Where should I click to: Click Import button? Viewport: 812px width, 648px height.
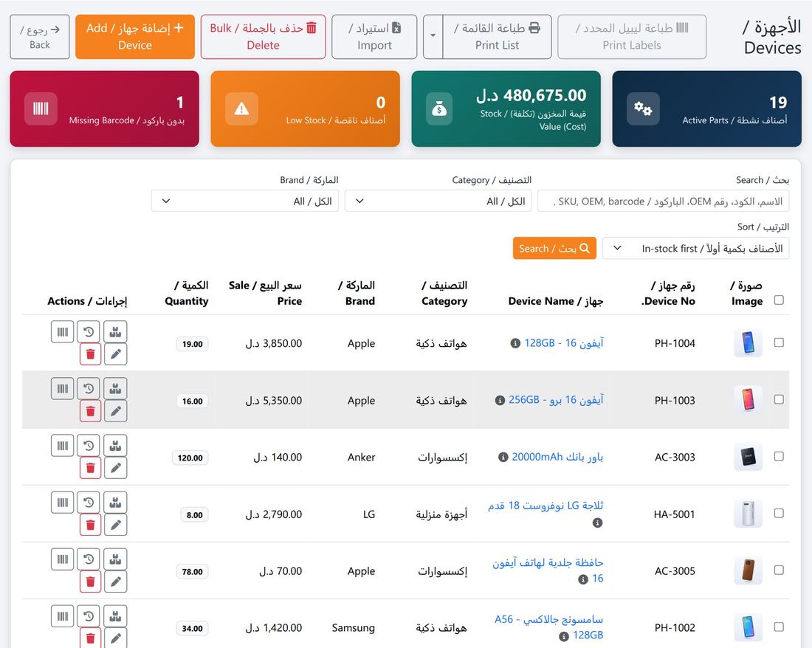click(x=374, y=36)
